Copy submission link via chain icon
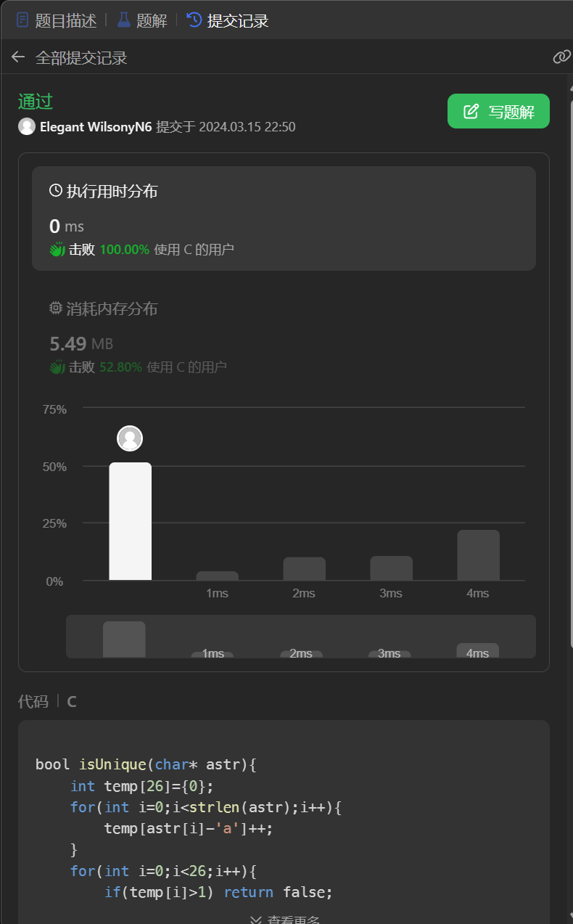This screenshot has height=924, width=573. coord(561,57)
